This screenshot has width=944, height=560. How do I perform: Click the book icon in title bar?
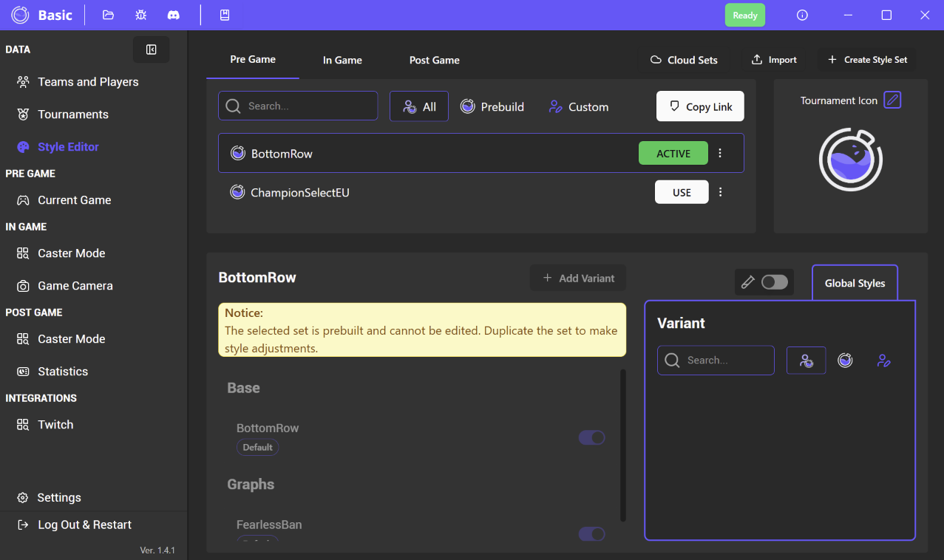[225, 15]
